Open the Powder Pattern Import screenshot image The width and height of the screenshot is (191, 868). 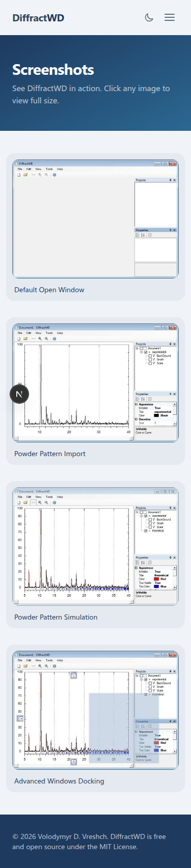tap(95, 383)
